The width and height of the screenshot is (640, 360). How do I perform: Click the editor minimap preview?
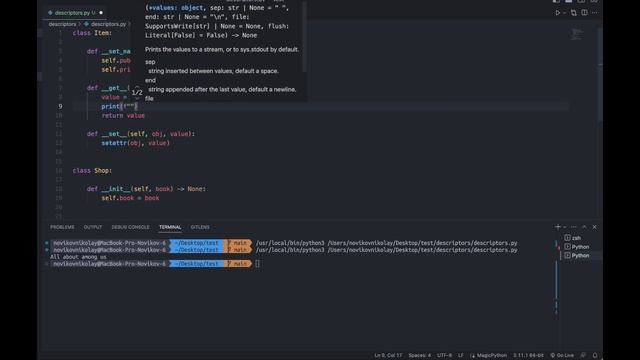[x=577, y=34]
